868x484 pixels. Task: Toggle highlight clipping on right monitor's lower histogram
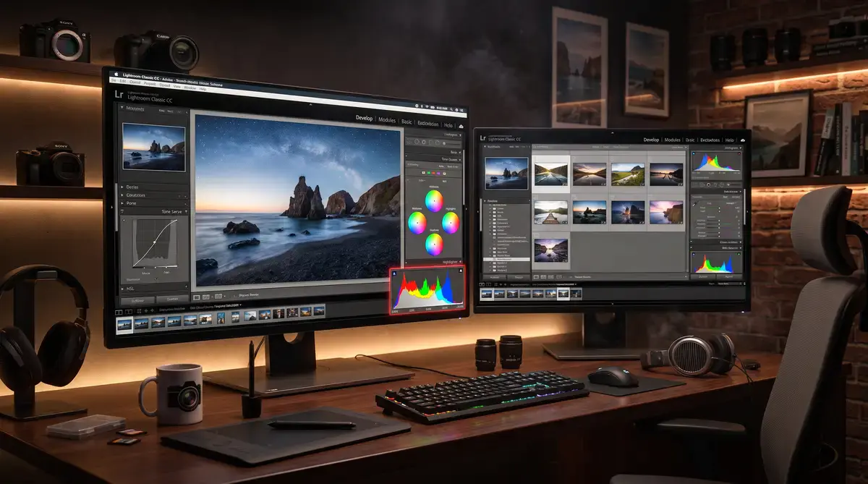click(739, 254)
